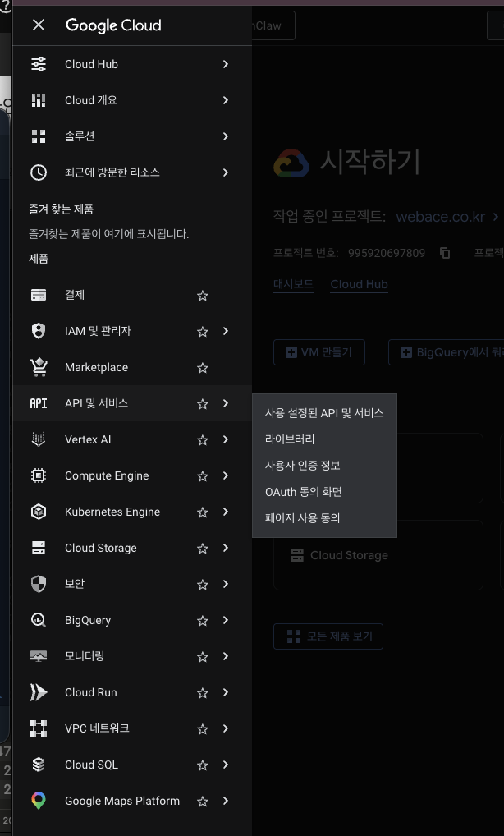Expand the IAM 및 관리자 submenu chevron
This screenshot has height=836, width=504.
click(x=226, y=331)
